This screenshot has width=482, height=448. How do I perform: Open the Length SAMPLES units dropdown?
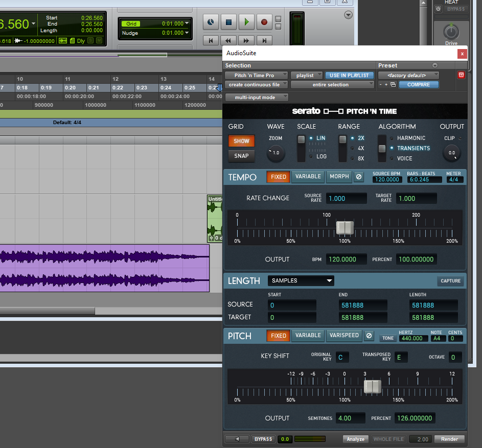coord(301,280)
